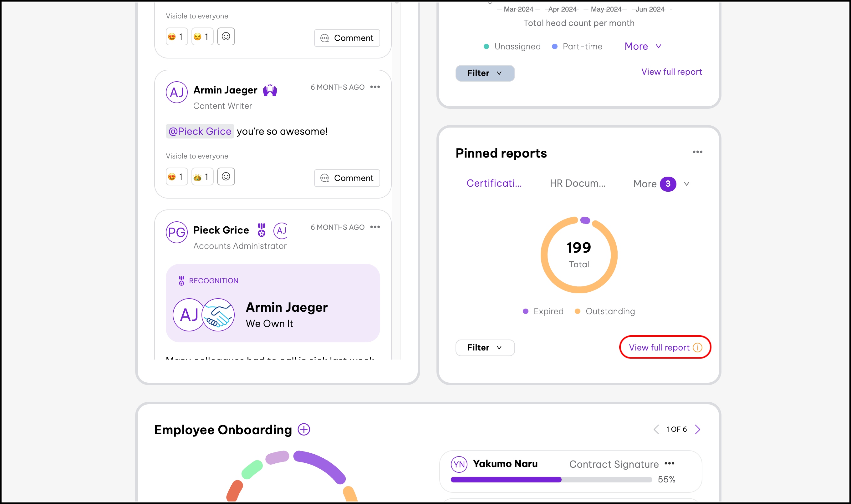Open options menu on Pieck Grice's post
The width and height of the screenshot is (851, 504).
click(x=375, y=227)
